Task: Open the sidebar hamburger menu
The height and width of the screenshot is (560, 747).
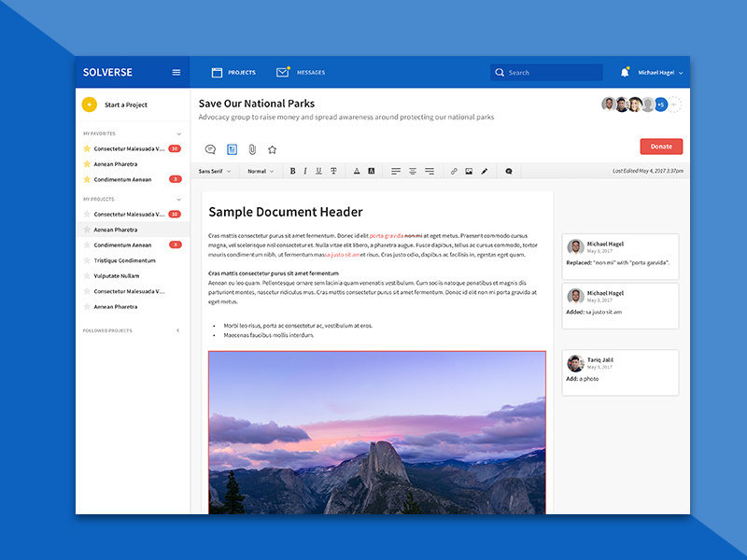Action: [176, 72]
